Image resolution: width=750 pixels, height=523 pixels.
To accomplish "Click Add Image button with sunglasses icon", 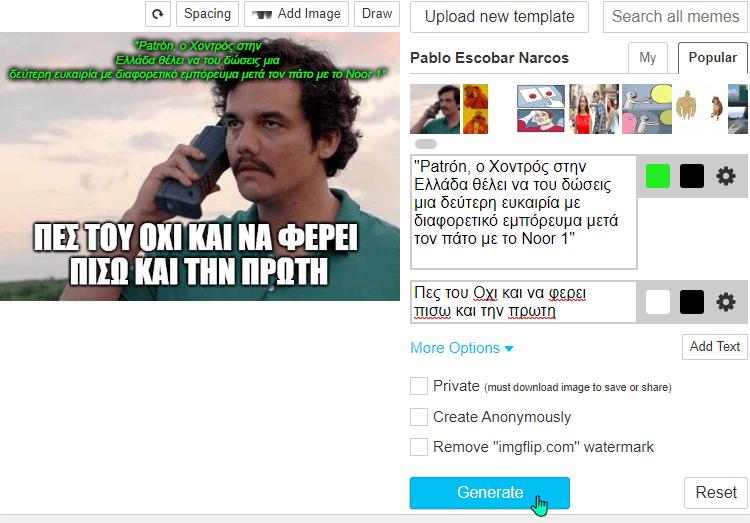I will tap(297, 14).
